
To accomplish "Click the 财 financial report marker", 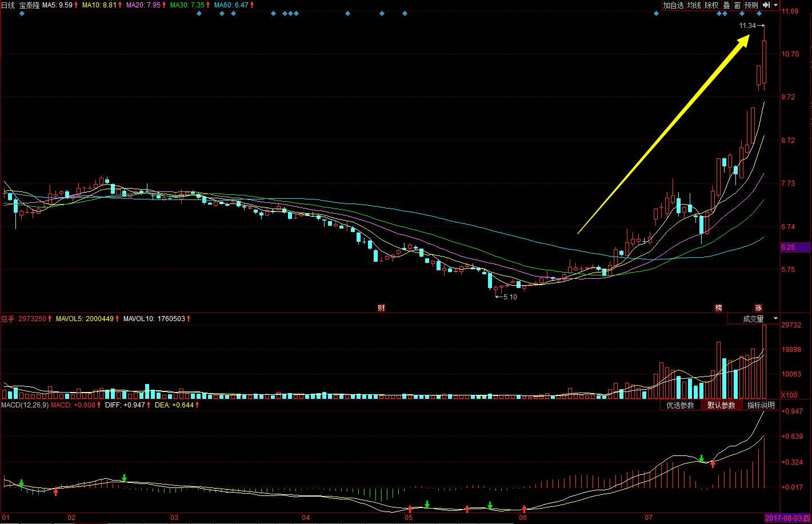I will point(381,308).
